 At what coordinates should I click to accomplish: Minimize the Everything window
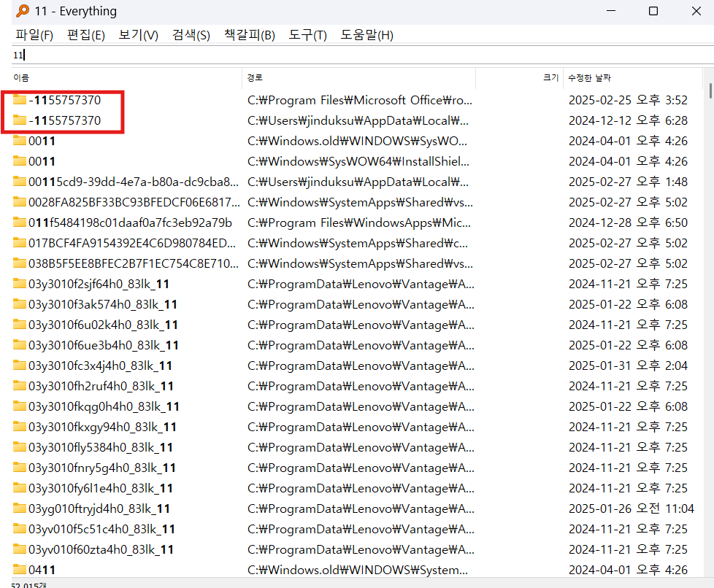click(611, 11)
